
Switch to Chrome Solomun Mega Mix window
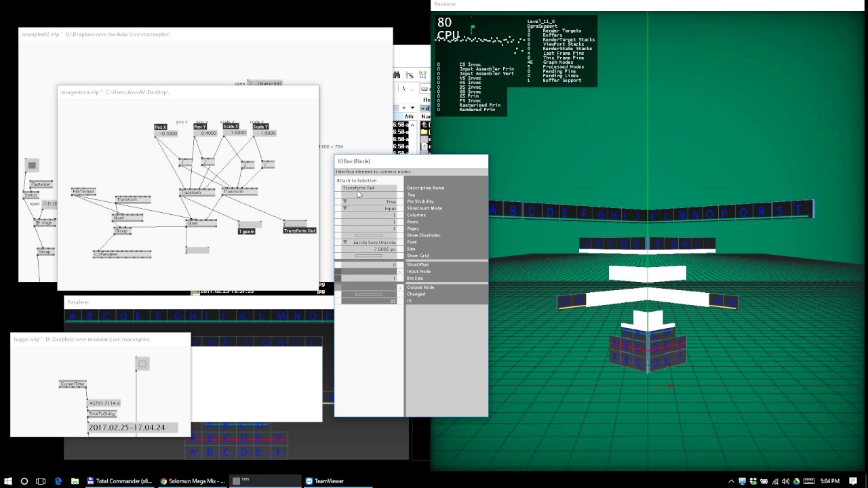[x=192, y=481]
